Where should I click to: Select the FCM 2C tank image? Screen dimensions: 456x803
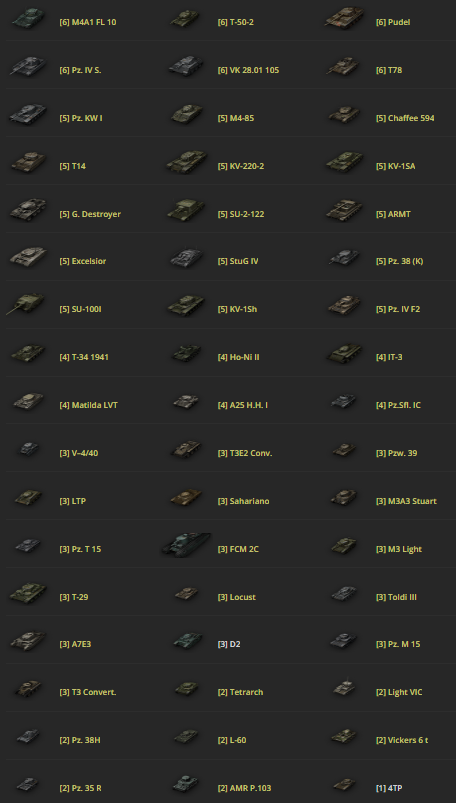(186, 545)
